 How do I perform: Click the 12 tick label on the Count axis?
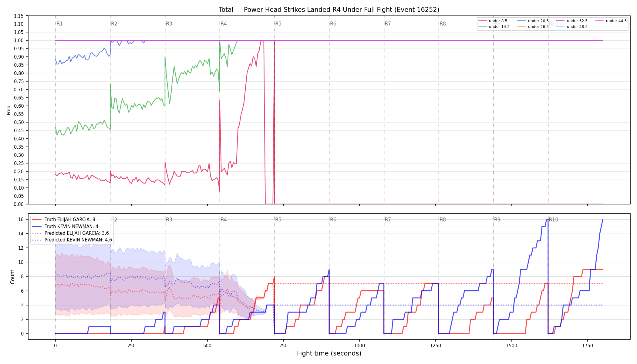(21, 248)
